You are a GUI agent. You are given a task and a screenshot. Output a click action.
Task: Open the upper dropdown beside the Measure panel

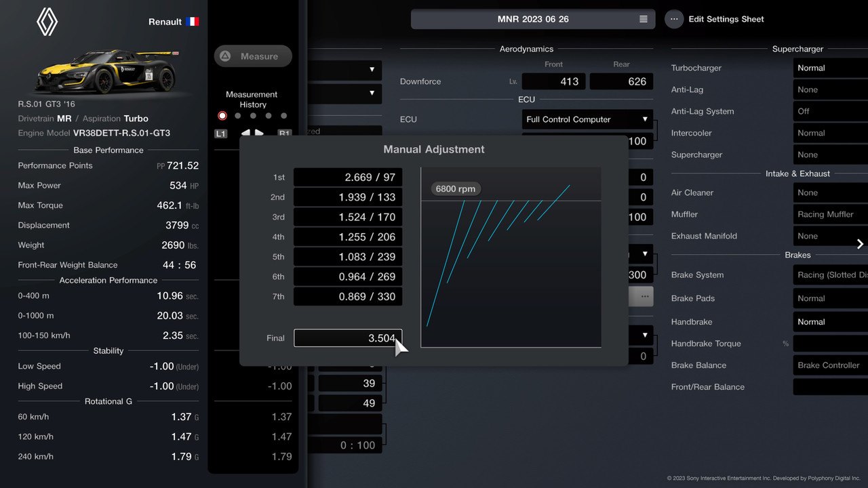pyautogui.click(x=344, y=70)
